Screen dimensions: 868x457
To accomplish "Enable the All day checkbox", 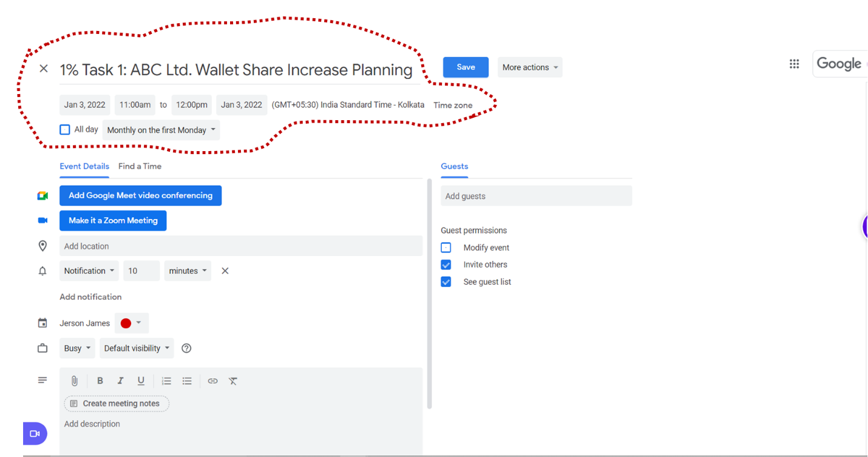I will [65, 130].
